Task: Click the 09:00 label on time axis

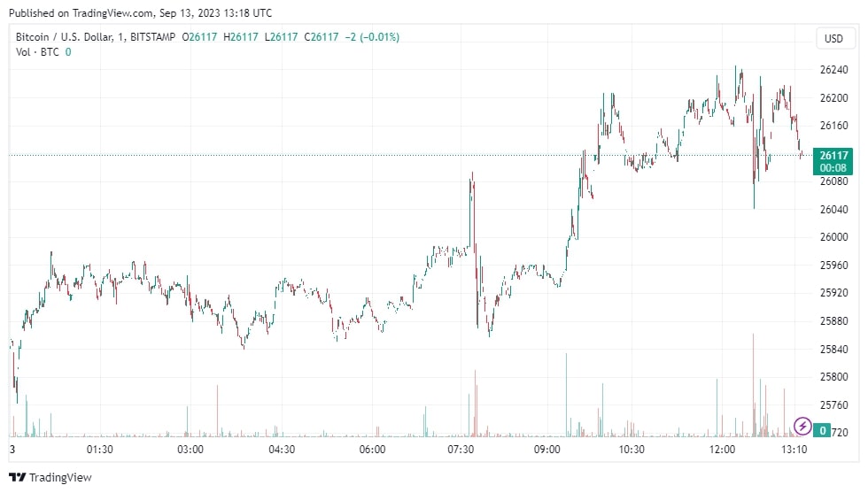Action: pos(547,450)
